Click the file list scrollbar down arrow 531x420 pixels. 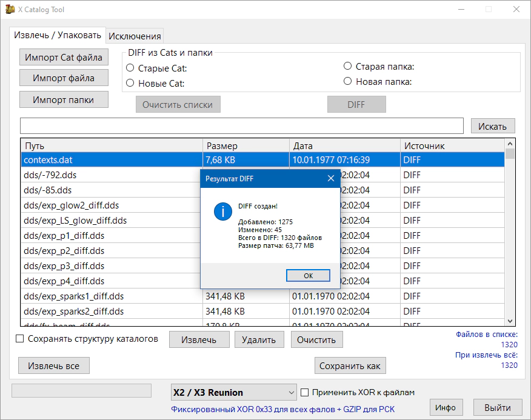point(510,321)
